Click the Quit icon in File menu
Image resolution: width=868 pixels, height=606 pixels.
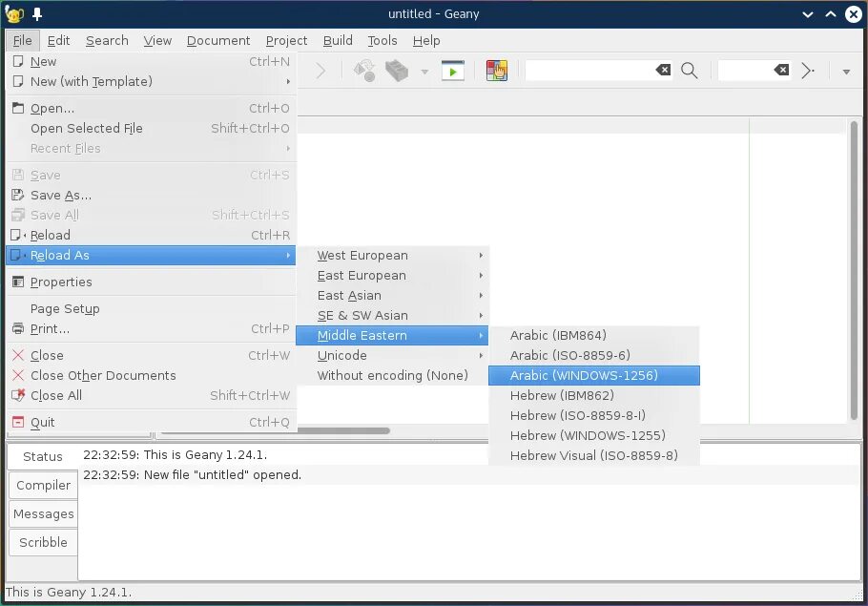pyautogui.click(x=18, y=422)
